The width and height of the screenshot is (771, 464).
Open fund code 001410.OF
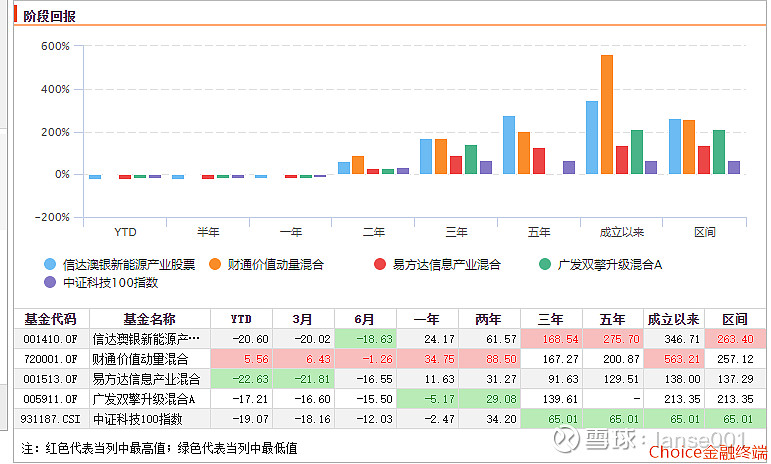coord(50,339)
